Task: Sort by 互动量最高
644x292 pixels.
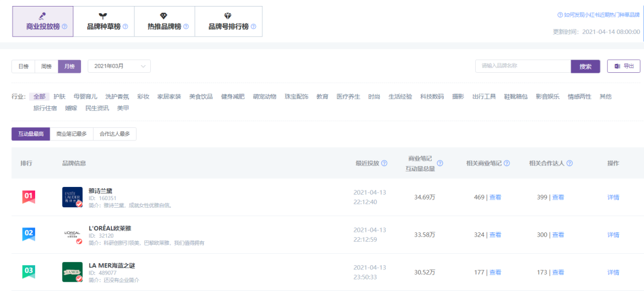Action: 31,134
